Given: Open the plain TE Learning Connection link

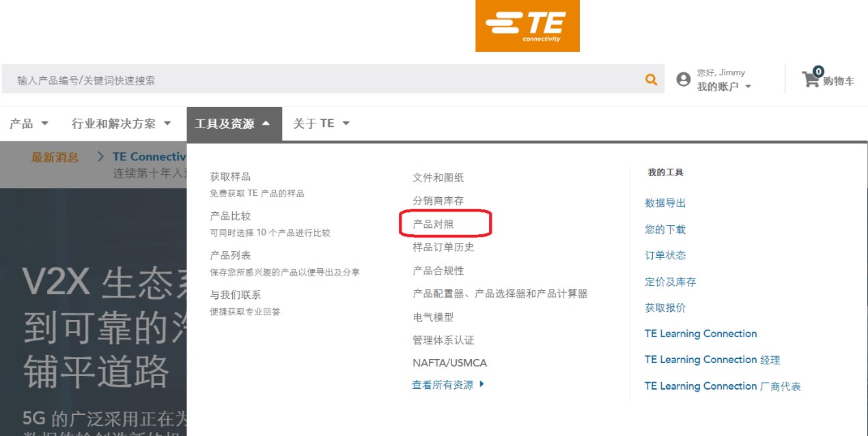Looking at the screenshot, I should point(701,334).
